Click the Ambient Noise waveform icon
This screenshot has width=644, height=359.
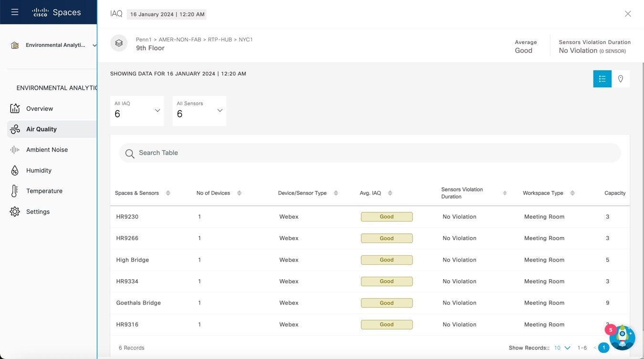(15, 149)
